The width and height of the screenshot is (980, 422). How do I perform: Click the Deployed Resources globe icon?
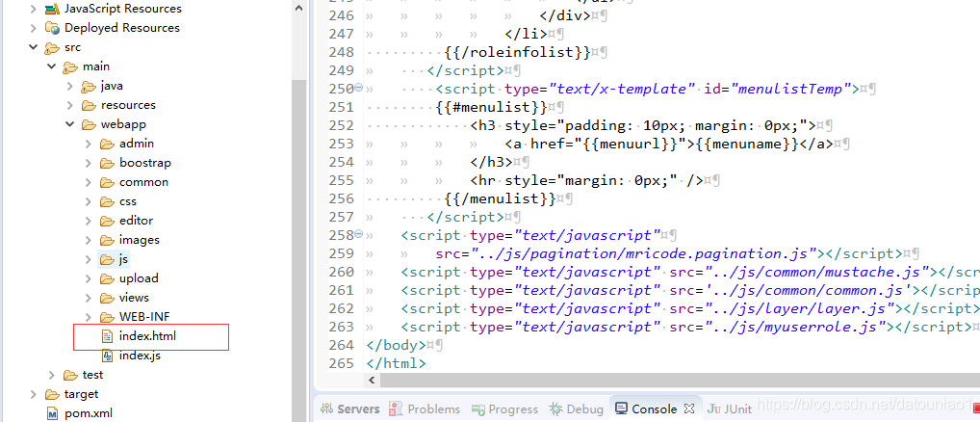[53, 28]
